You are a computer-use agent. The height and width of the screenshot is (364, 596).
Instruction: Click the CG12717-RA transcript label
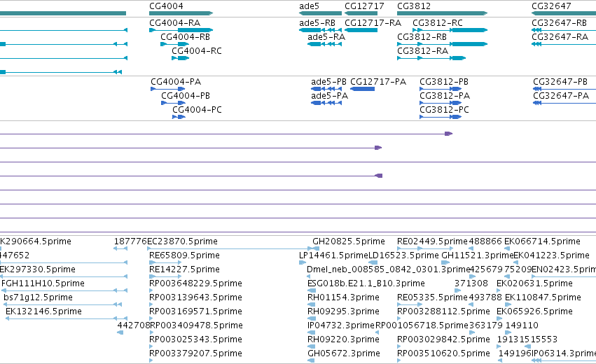373,23
